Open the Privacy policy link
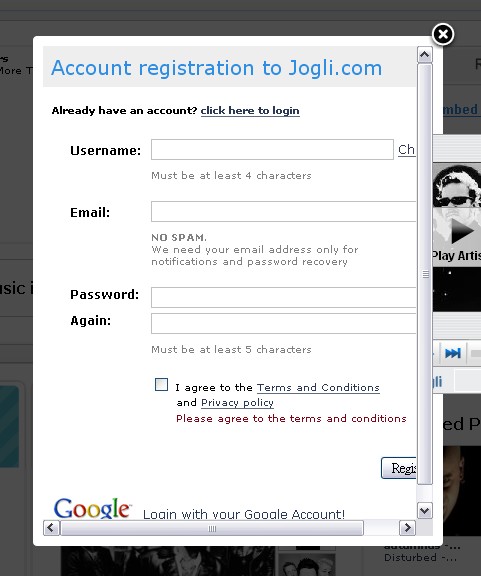This screenshot has height=576, width=481. point(237,403)
